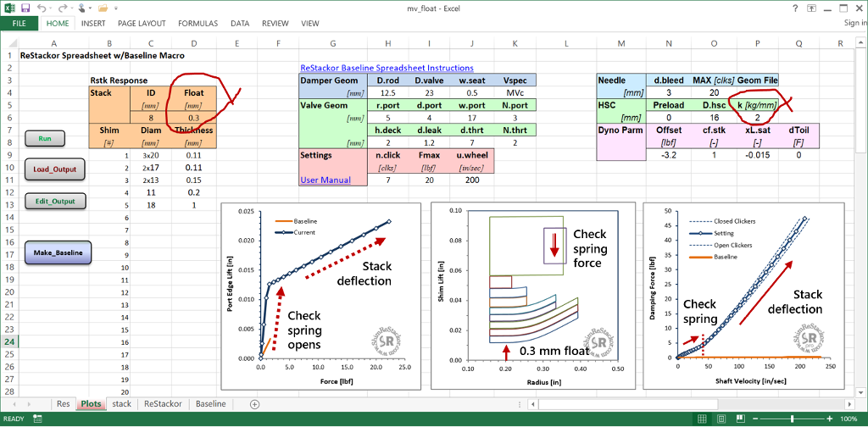Switch to Page Layout view icon
Image resolution: width=868 pixels, height=427 pixels.
pos(721,419)
